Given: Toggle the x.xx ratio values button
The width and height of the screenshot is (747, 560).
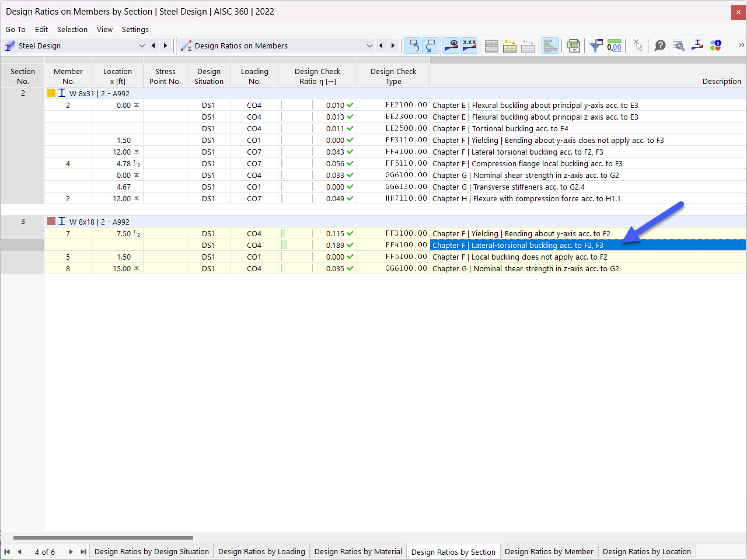Looking at the screenshot, I should pos(469,45).
